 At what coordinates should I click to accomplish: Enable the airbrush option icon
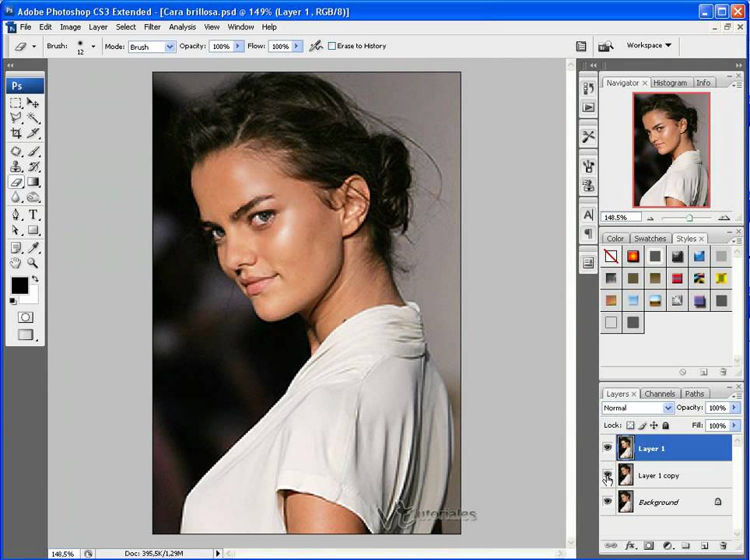coord(316,46)
